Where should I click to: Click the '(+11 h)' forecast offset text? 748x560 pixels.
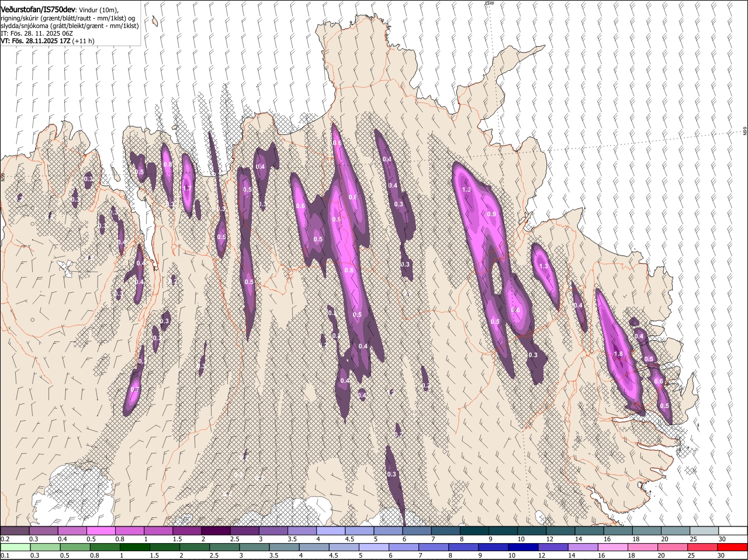(x=84, y=41)
